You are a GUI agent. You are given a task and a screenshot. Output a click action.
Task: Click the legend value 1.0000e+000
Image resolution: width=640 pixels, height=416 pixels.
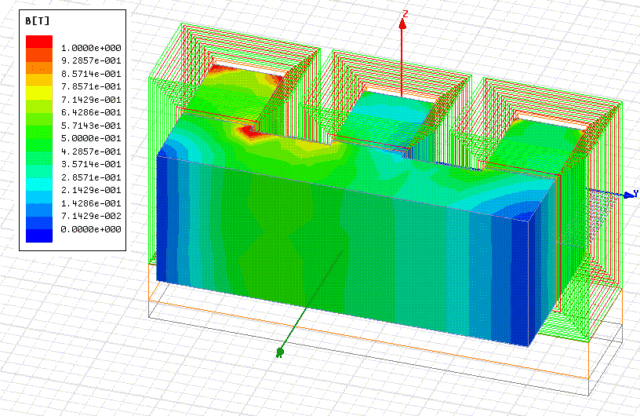point(91,48)
